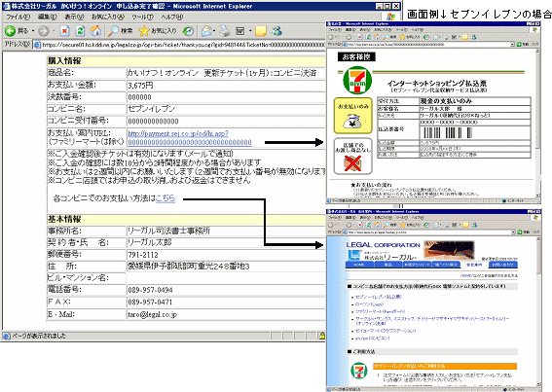Screen dimensions: 552x392
Task: Click the Mail envelope icon in main toolbar
Action: click(206, 31)
